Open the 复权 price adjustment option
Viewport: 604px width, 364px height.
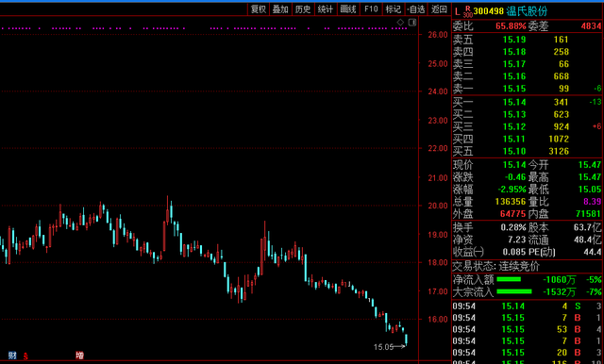point(259,9)
